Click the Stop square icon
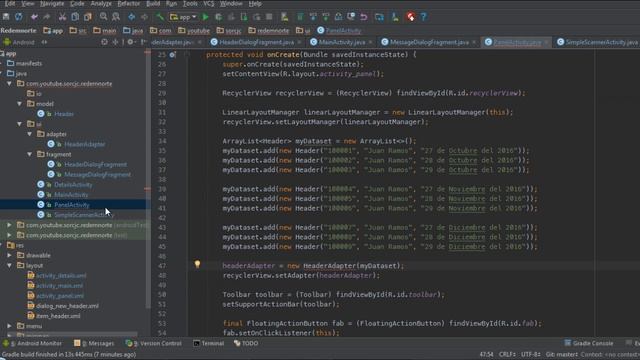This screenshot has height=360, width=640. [x=269, y=17]
